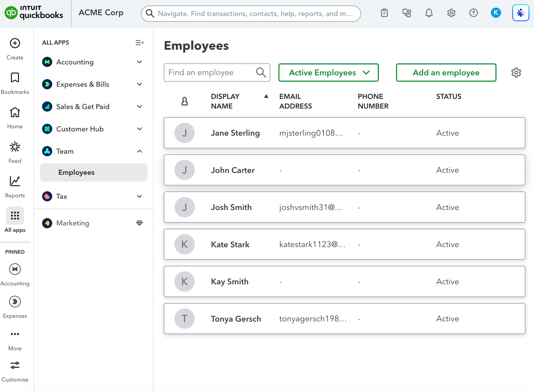
Task: Open John Carter's employee row
Action: [344, 170]
